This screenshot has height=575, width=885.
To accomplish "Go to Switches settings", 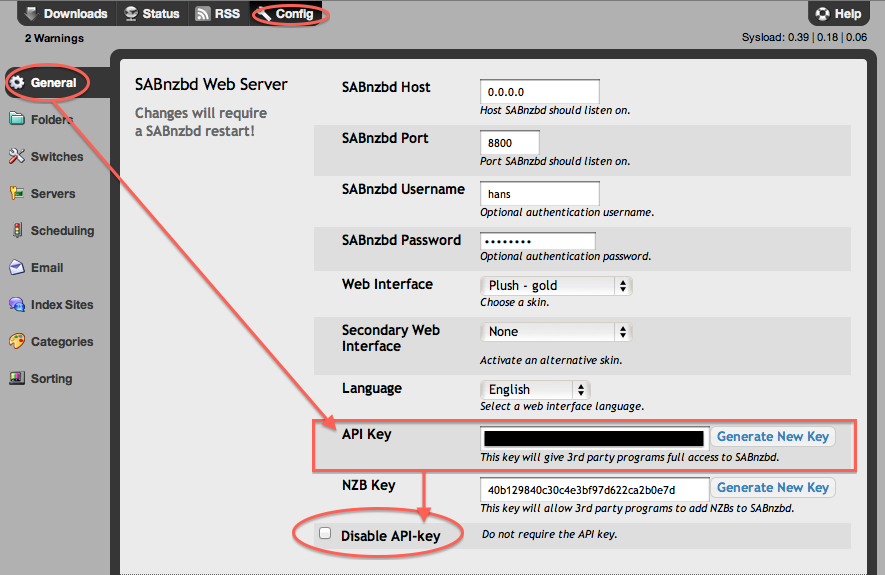I will (x=56, y=156).
